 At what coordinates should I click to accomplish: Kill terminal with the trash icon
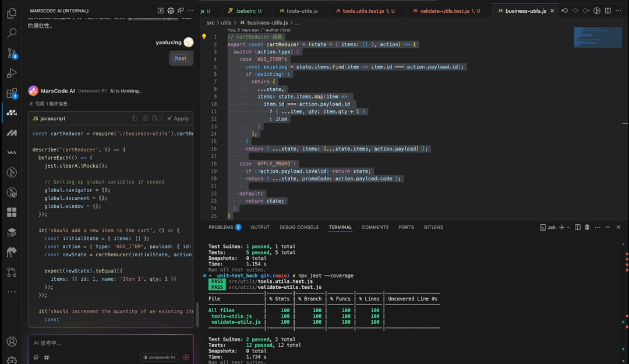(x=587, y=227)
